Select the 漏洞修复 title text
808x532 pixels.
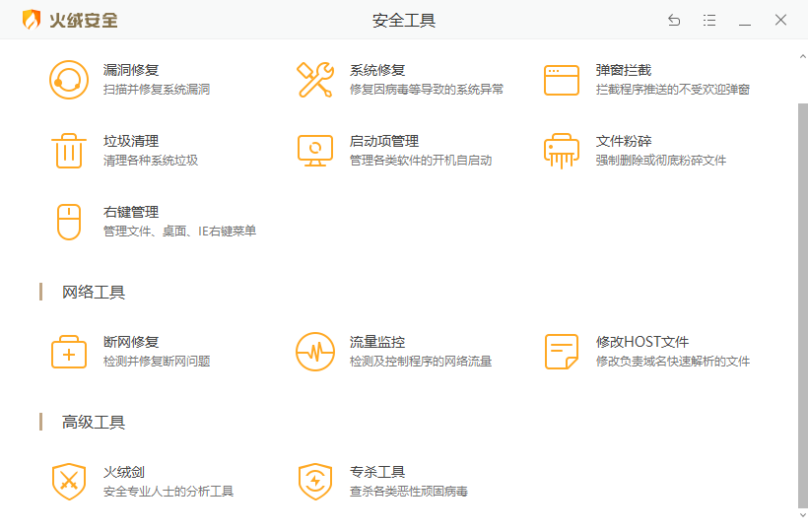(131, 70)
